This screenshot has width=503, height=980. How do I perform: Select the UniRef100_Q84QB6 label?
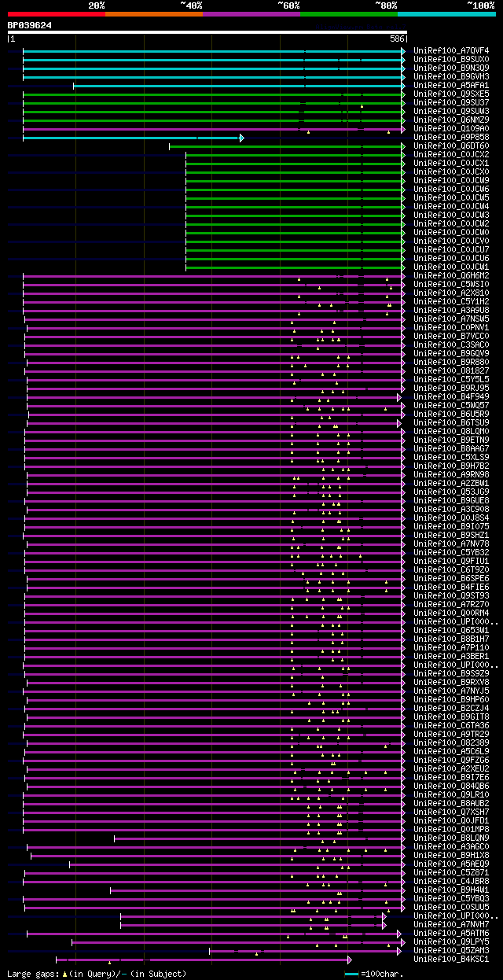(451, 786)
